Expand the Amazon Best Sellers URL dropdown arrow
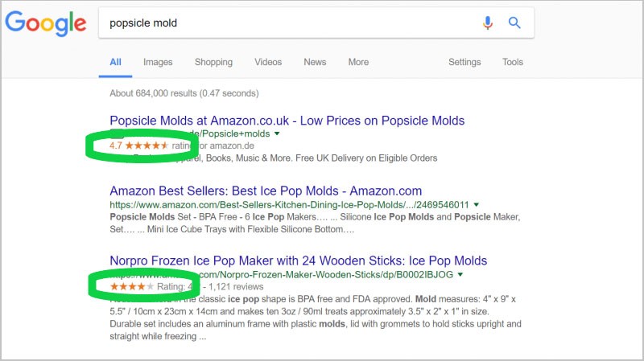 tap(477, 205)
